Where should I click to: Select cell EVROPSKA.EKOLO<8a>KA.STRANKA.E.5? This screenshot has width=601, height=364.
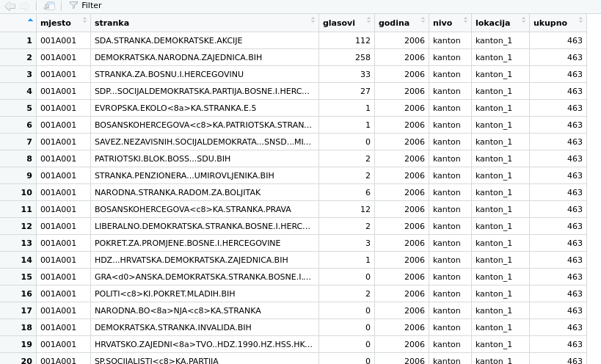coord(205,108)
